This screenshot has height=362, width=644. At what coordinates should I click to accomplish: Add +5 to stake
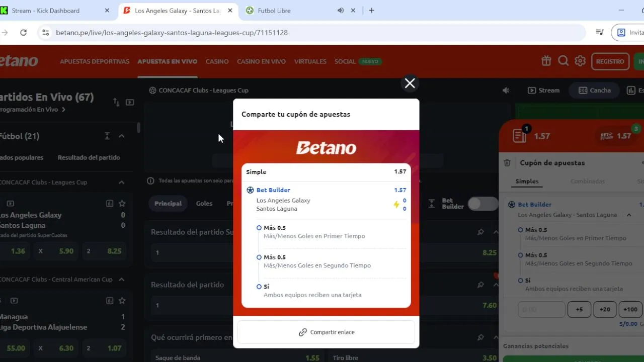point(579,310)
